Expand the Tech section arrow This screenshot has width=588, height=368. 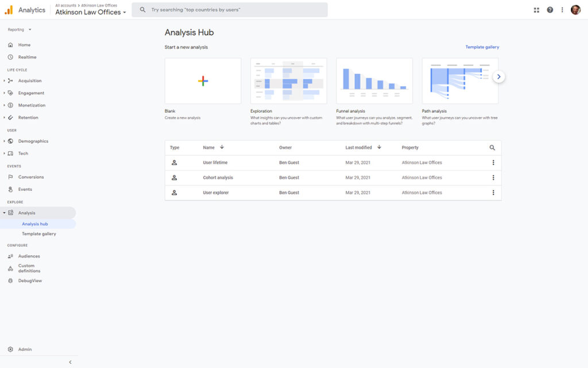pos(4,153)
